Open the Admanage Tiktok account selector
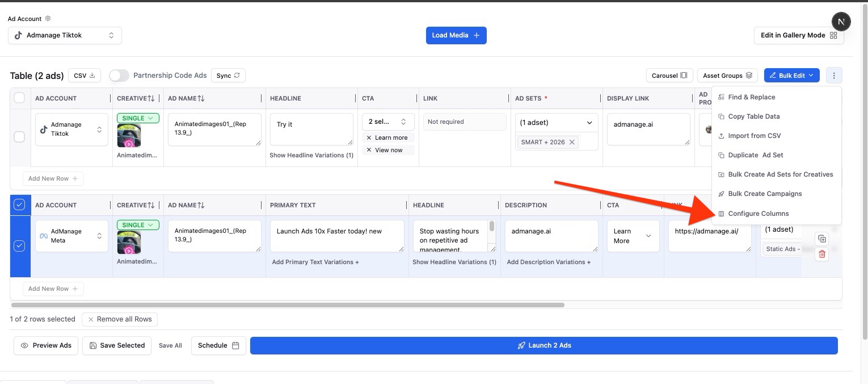The height and width of the screenshot is (384, 868). (x=65, y=35)
